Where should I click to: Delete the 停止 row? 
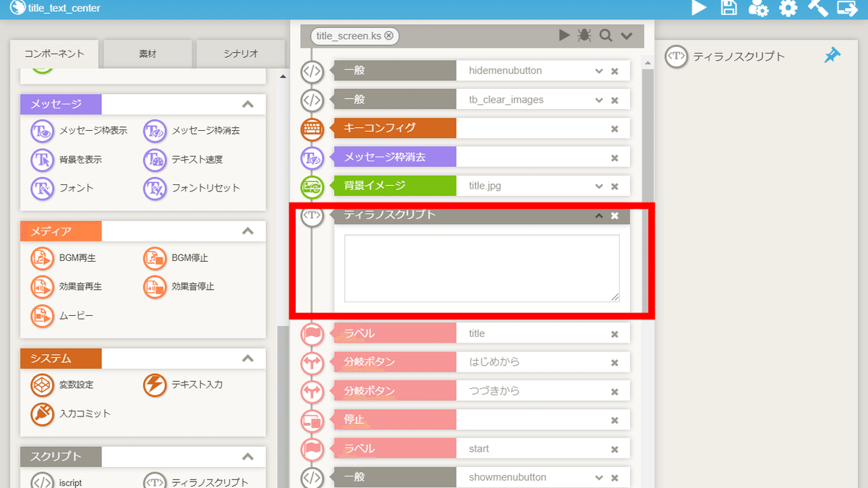[x=615, y=420]
